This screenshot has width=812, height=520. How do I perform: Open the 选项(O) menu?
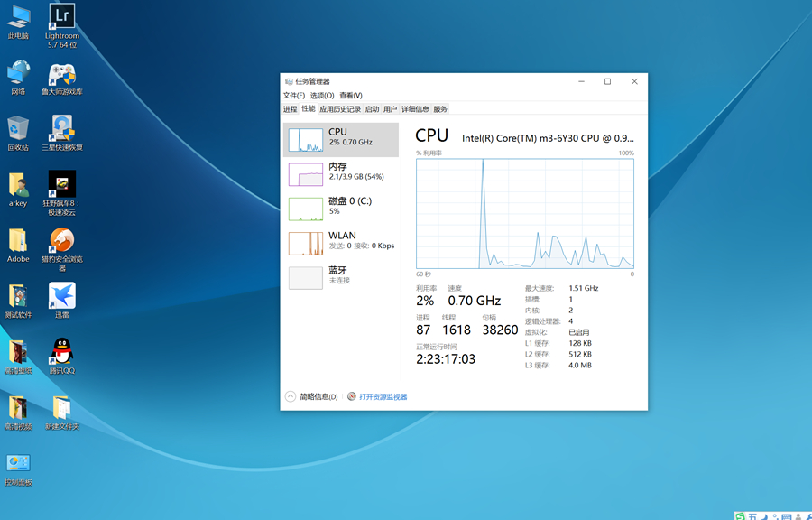click(321, 96)
